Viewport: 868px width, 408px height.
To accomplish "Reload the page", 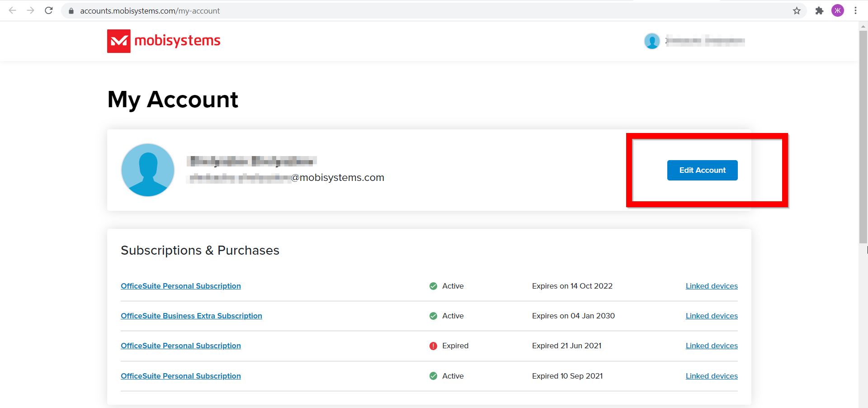I will 49,10.
